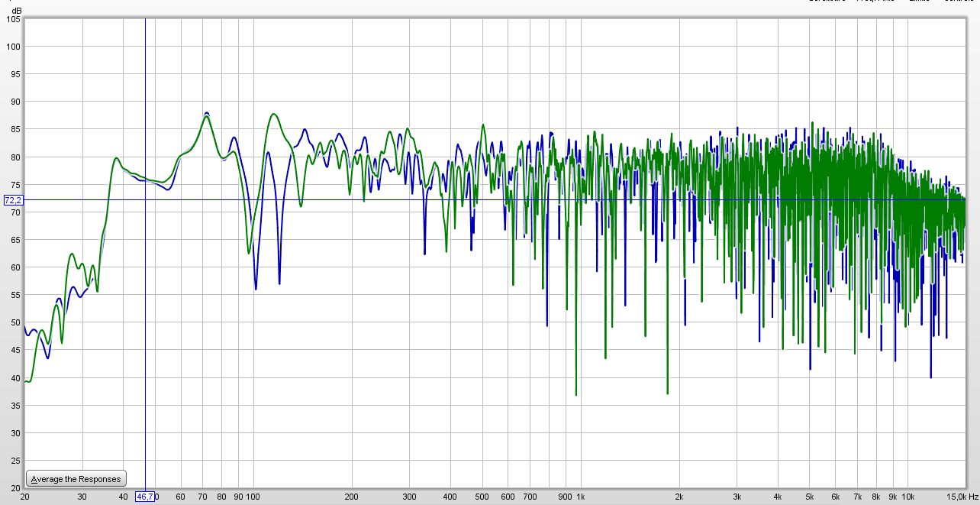Click the 72,2 level cursor readout
The width and height of the screenshot is (980, 505).
13,200
